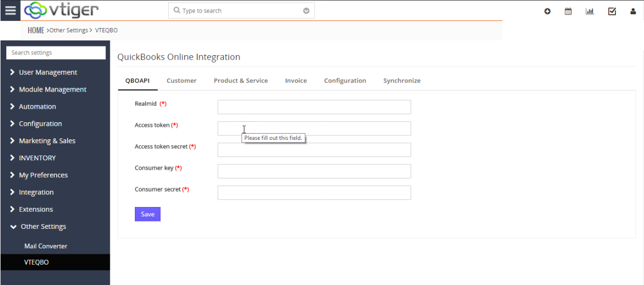Click VTEQBO breadcrumb
Viewport: 644px width, 285px height.
pos(106,30)
